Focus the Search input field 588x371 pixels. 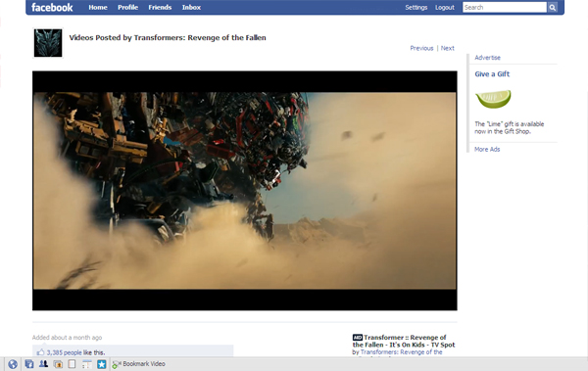click(x=505, y=7)
